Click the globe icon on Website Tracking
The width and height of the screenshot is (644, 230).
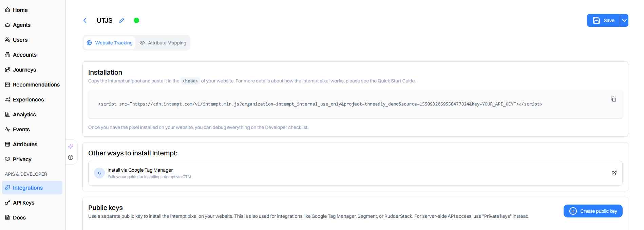[89, 43]
